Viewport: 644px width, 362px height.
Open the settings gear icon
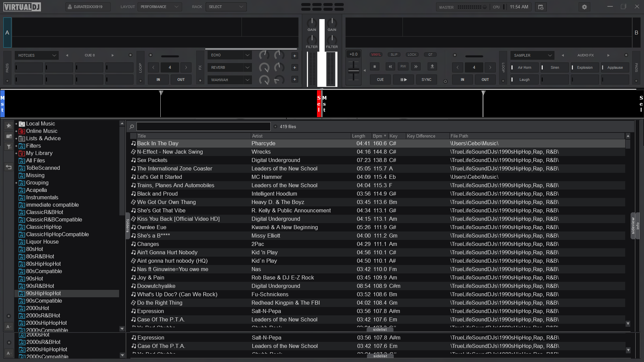tap(584, 7)
